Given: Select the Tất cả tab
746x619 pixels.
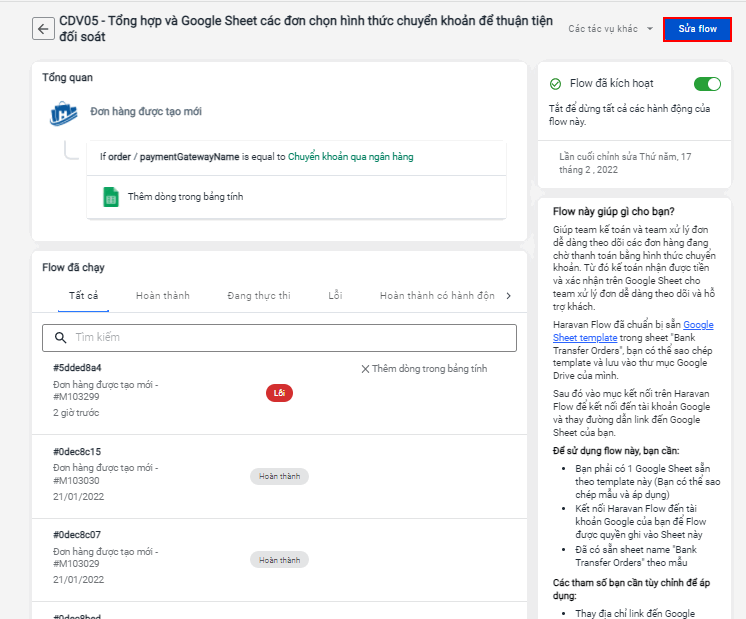Looking at the screenshot, I should coord(83,296).
